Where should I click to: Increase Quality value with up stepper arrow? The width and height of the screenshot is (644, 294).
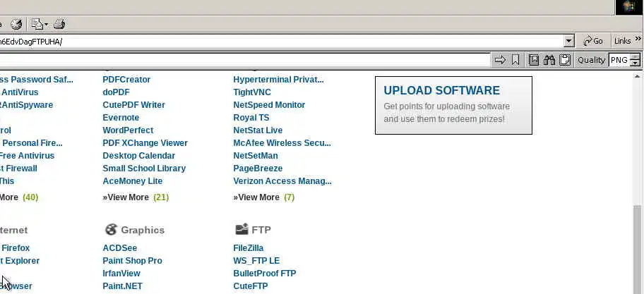(636, 57)
